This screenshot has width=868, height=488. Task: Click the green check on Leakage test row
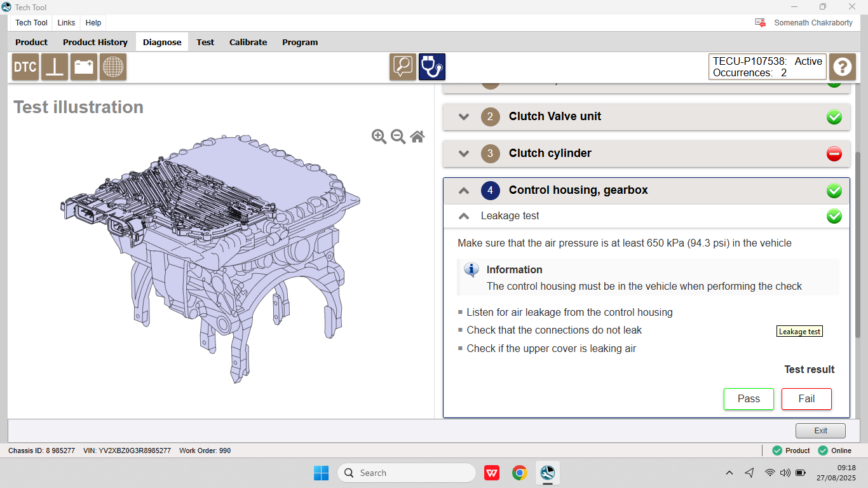click(834, 216)
